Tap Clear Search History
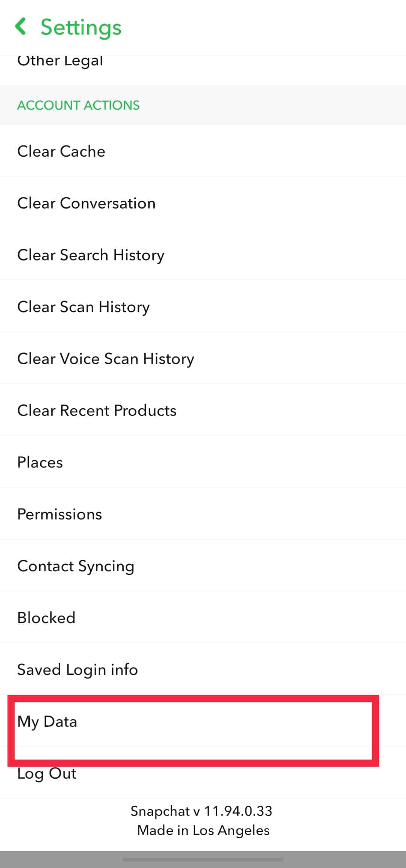This screenshot has width=406, height=868. [x=91, y=255]
